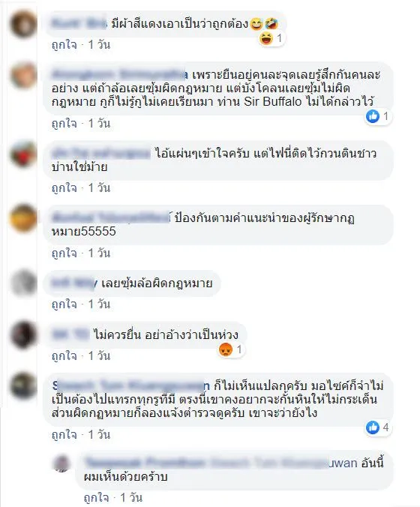The width and height of the screenshot is (420, 507).
Task: Click the angry reaction emoji icon
Action: click(226, 349)
